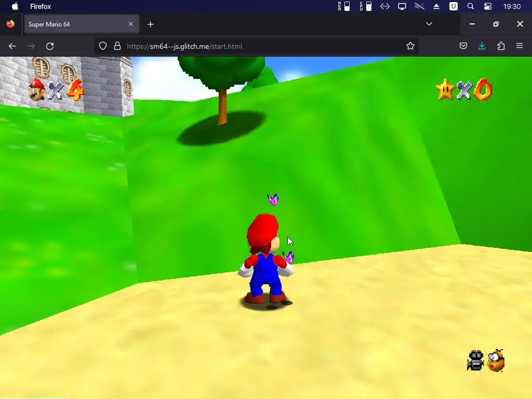
Task: Click the tree on the hill
Action: 221,90
